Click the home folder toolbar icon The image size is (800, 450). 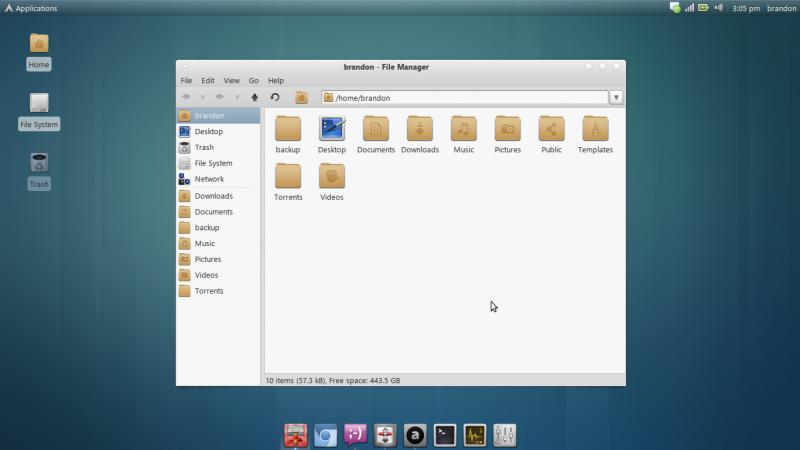click(302, 97)
